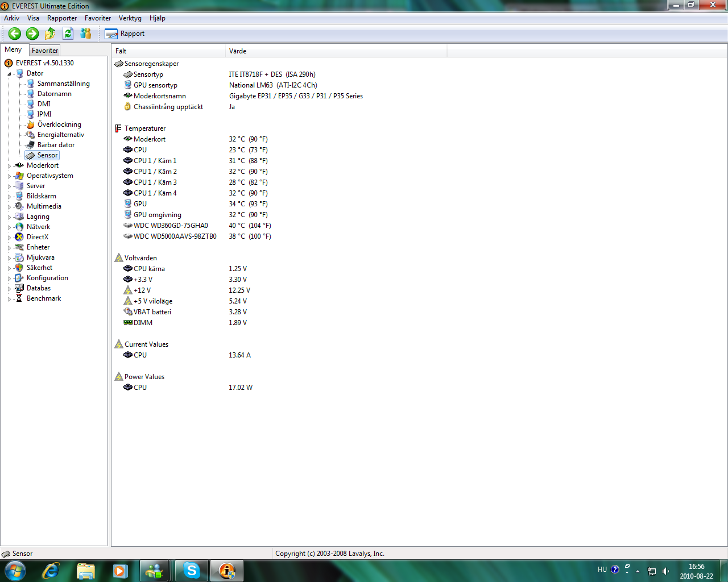Screen dimensions: 728x582
Task: Click the Enheter icon in tree
Action: pos(19,247)
